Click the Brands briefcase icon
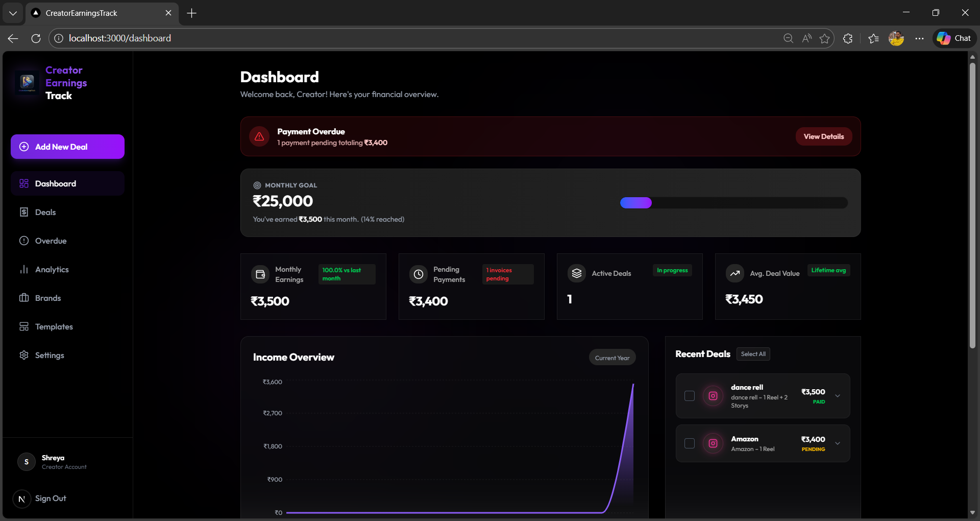Image resolution: width=980 pixels, height=521 pixels. [23, 298]
